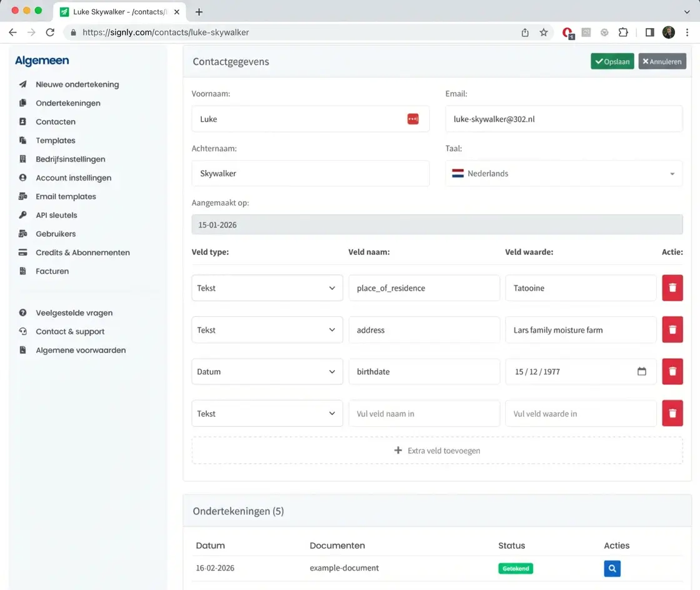Open Nieuwe ondertekening in sidebar
The width and height of the screenshot is (700, 590).
(x=77, y=84)
